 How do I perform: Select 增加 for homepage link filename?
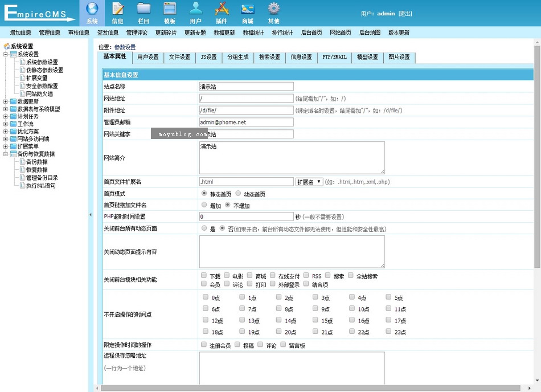[x=204, y=205]
